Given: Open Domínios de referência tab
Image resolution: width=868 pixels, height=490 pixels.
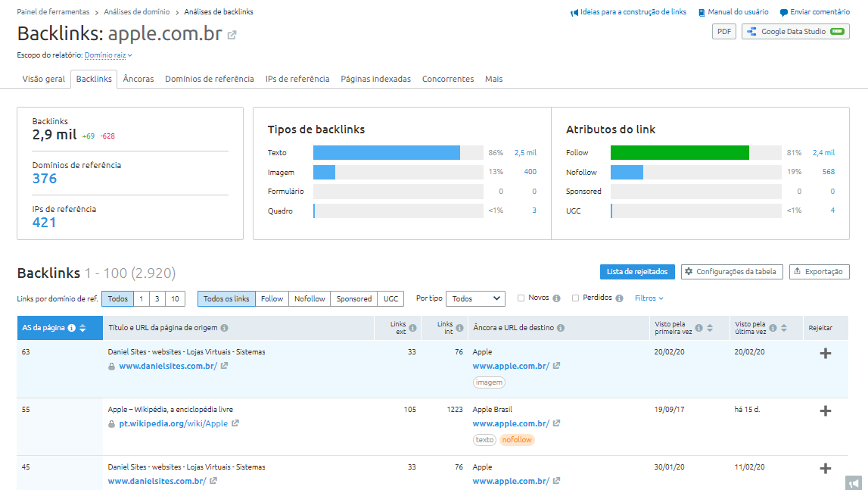Looking at the screenshot, I should 210,80.
